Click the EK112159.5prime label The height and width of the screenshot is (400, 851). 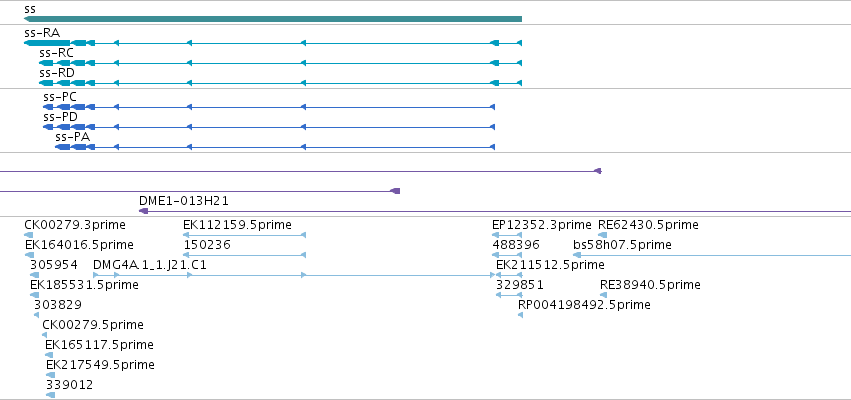pyautogui.click(x=237, y=225)
